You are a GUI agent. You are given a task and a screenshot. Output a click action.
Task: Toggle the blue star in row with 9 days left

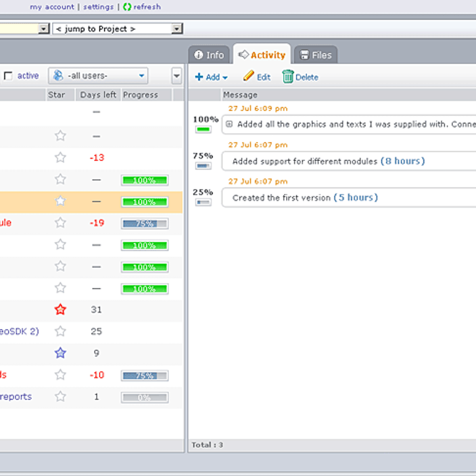tap(60, 353)
